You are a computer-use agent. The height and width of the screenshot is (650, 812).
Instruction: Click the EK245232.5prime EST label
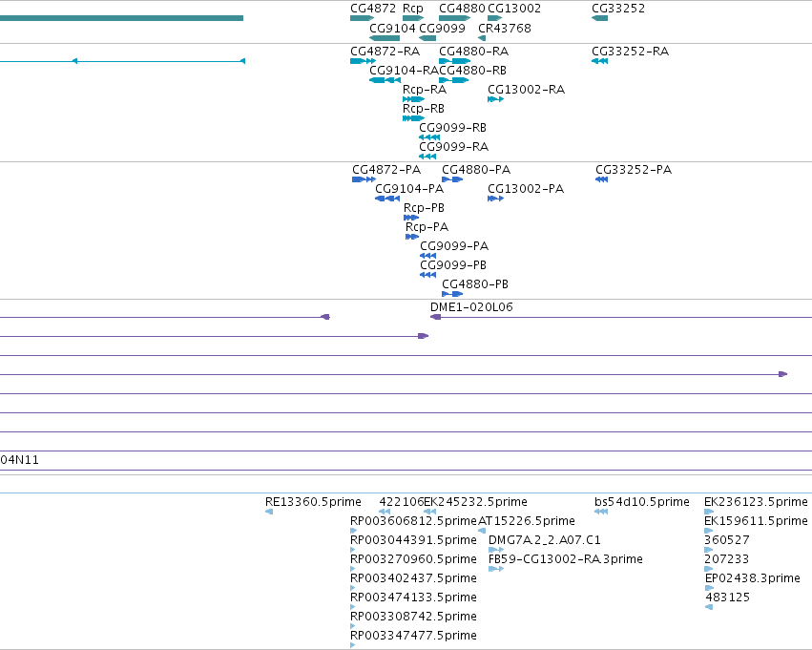(475, 502)
